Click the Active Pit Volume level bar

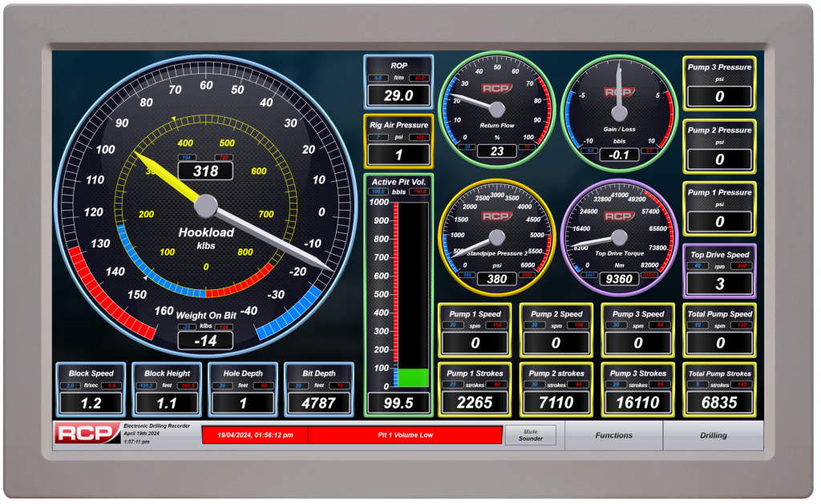pyautogui.click(x=413, y=295)
